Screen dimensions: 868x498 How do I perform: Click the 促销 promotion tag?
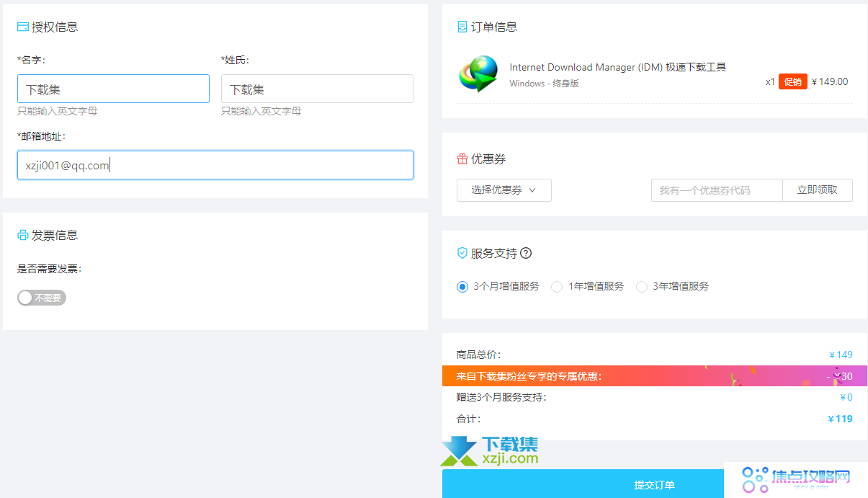793,81
